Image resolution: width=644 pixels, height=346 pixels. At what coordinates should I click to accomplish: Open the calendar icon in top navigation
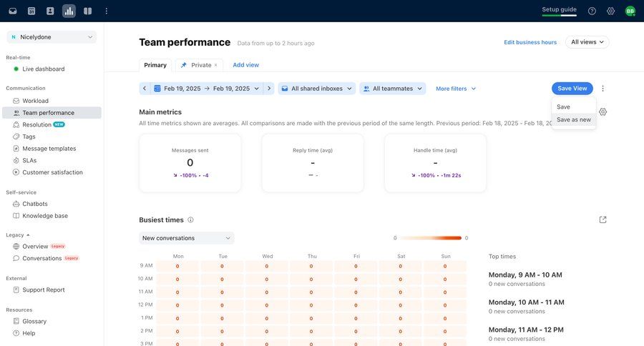[x=31, y=11]
